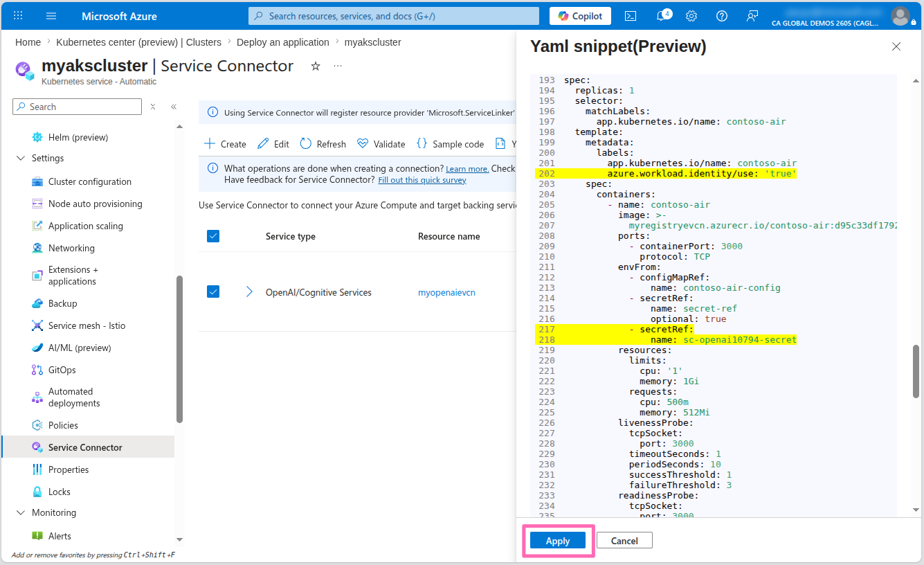This screenshot has width=924, height=565.
Task: Go to Home breadcrumb
Action: click(28, 42)
